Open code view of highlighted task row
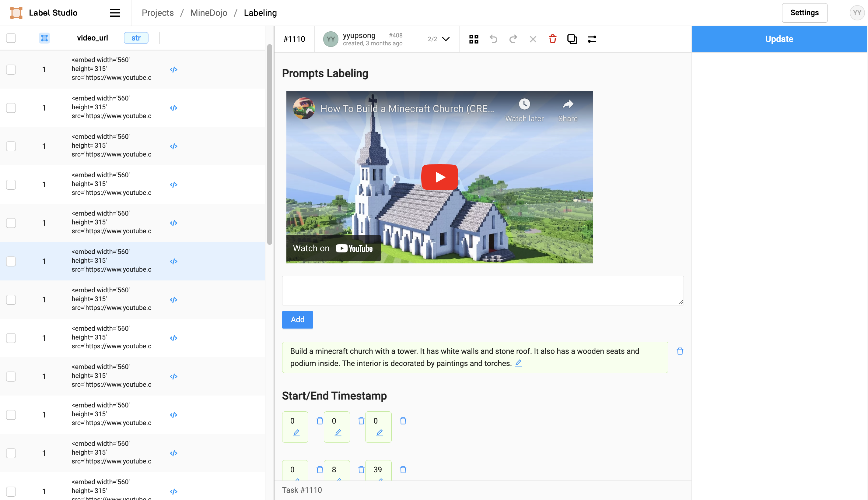This screenshot has height=500, width=868. pyautogui.click(x=174, y=261)
